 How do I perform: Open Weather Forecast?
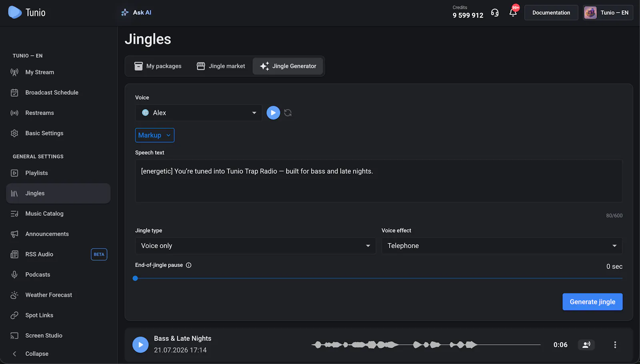(x=58, y=295)
